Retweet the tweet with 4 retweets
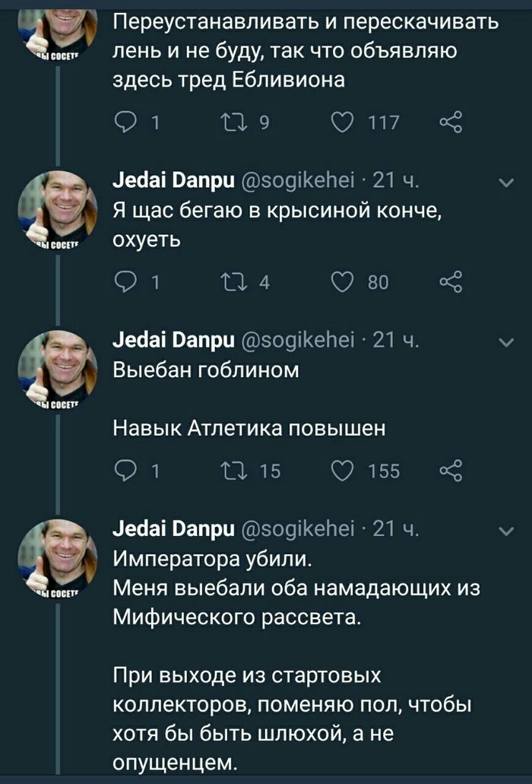532x784 pixels. pos(229,284)
